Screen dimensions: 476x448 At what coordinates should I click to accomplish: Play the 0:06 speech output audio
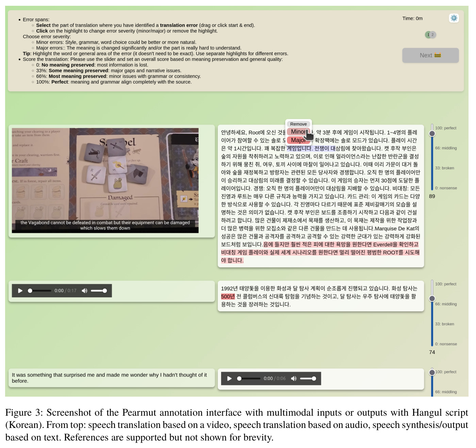point(229,379)
